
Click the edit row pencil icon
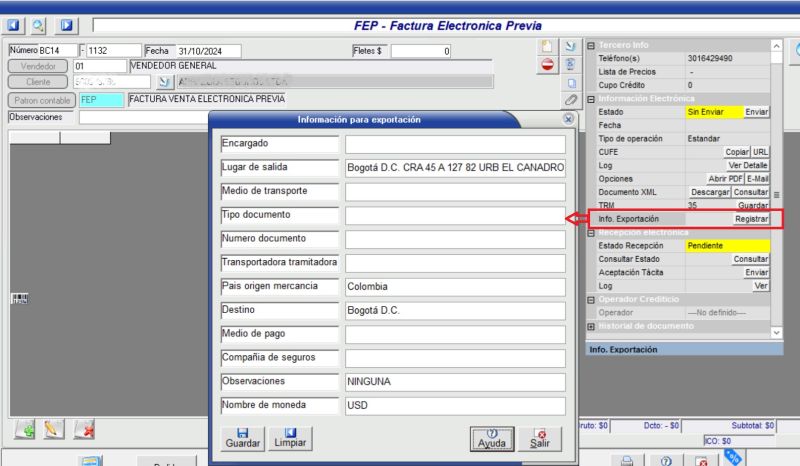pyautogui.click(x=55, y=429)
